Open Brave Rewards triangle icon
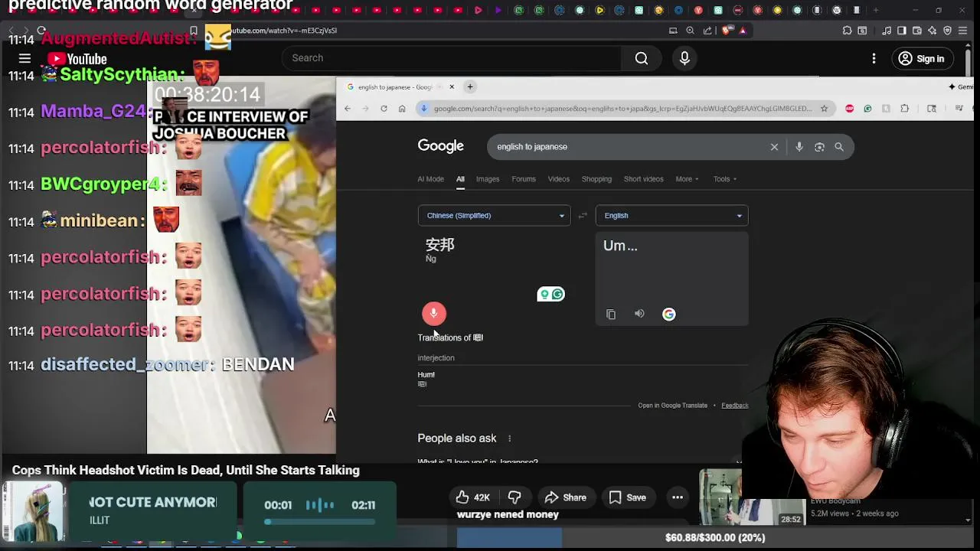This screenshot has height=551, width=980. (743, 31)
